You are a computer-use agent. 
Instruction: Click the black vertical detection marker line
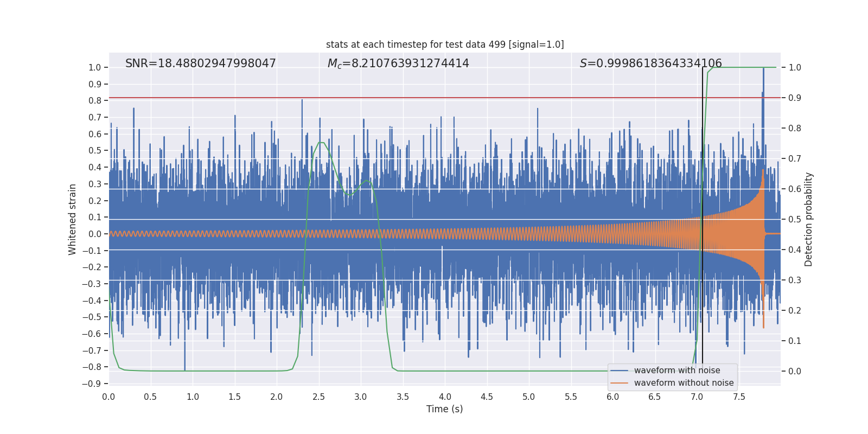(703, 217)
